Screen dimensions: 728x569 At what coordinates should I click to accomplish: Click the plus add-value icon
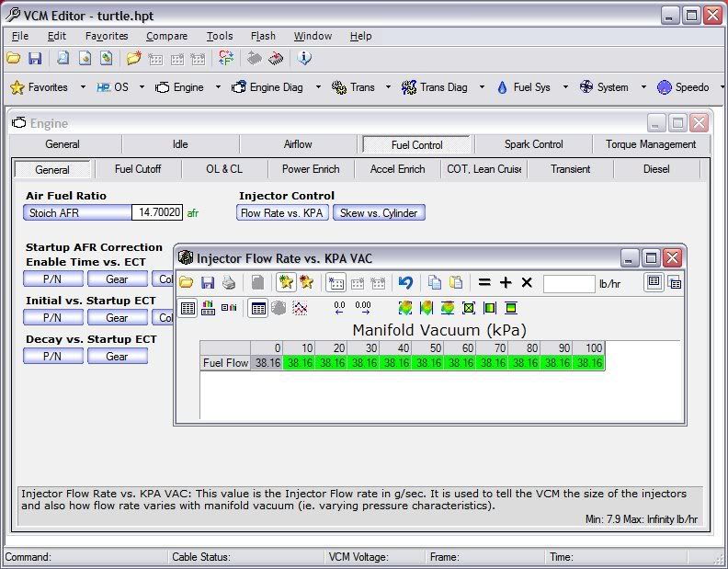click(506, 282)
